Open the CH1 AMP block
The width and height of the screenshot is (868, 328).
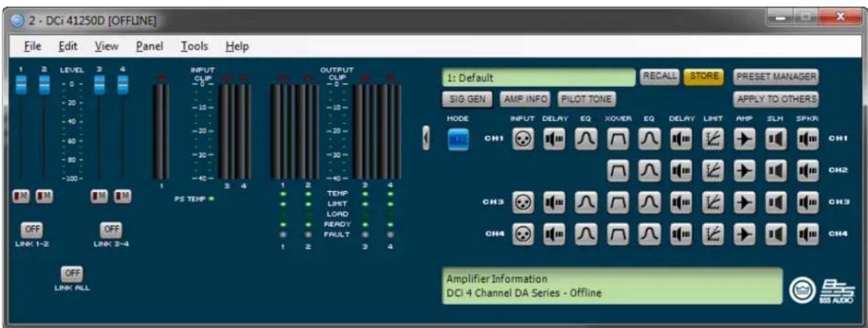(743, 139)
